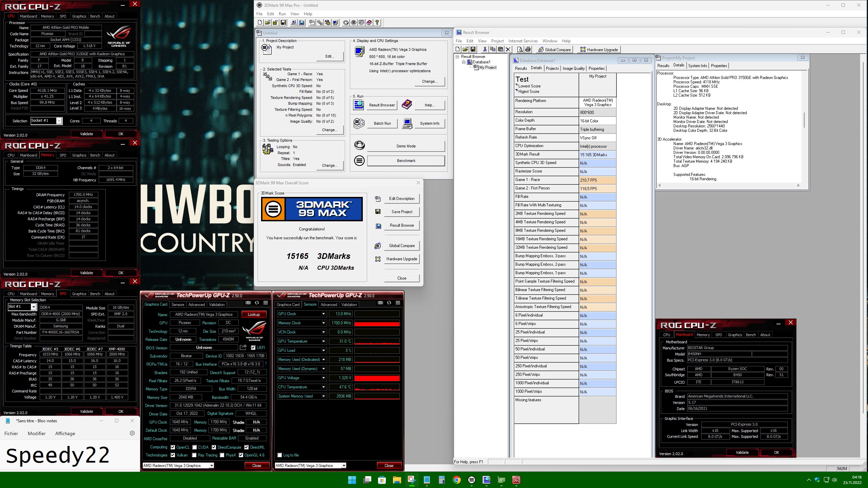Open the Memory Clock sensor dropdown
Image resolution: width=868 pixels, height=488 pixels.
pos(323,323)
